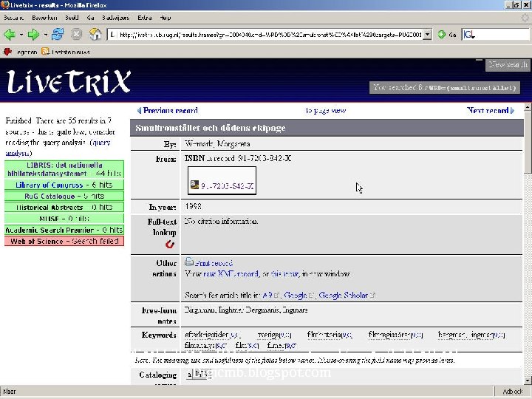
Task: Click the scrollbar down arrow of results frame
Action: pos(528,381)
